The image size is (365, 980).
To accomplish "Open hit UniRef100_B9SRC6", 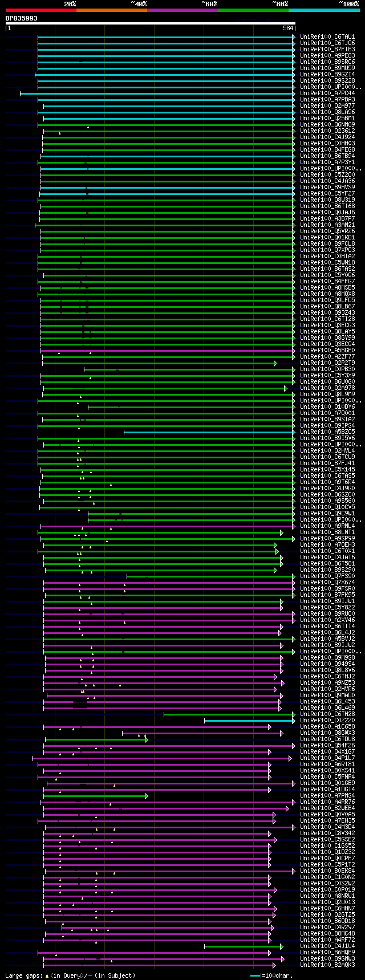I will [327, 62].
